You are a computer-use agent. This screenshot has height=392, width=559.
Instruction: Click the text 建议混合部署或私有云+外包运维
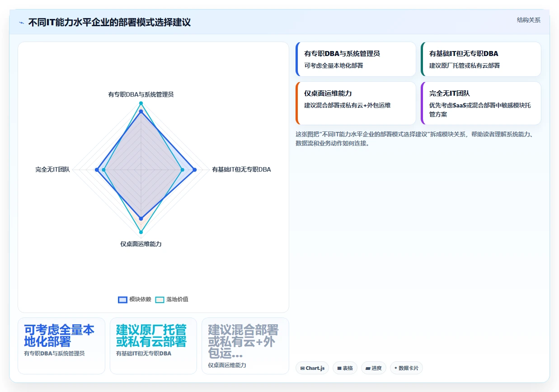click(x=348, y=105)
